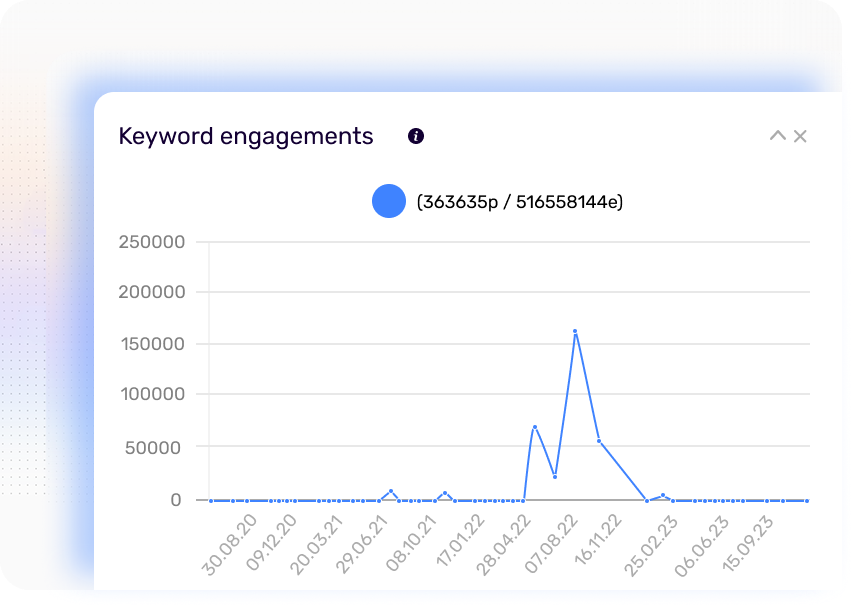Screen dimensions: 854x608
Task: Select the x-axis date 16.11.22
Action: click(x=598, y=539)
